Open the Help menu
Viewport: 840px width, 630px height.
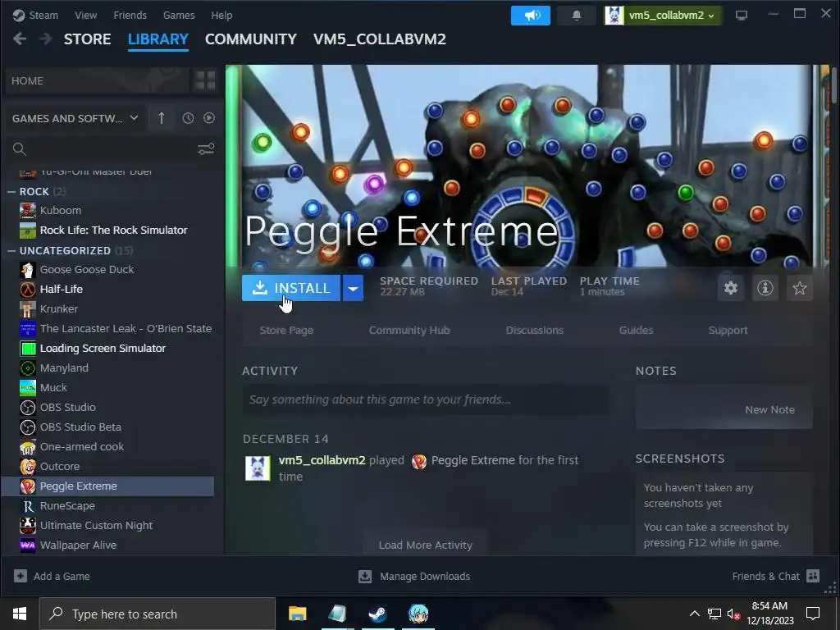click(x=221, y=15)
